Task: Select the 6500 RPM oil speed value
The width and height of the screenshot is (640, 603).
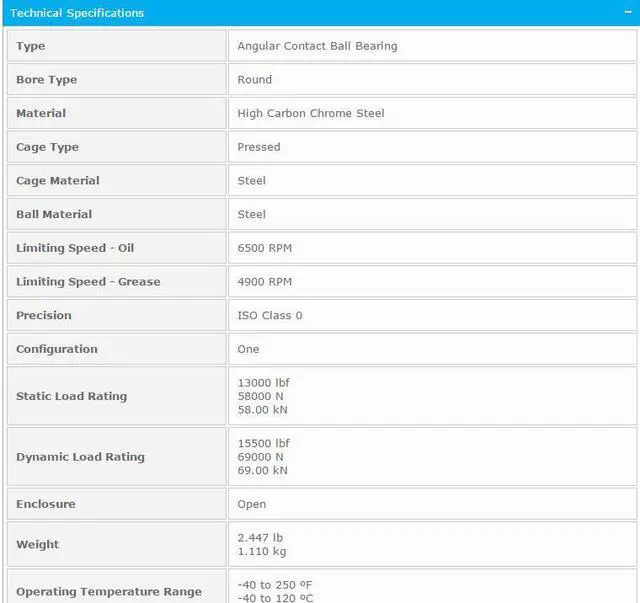Action: click(265, 248)
